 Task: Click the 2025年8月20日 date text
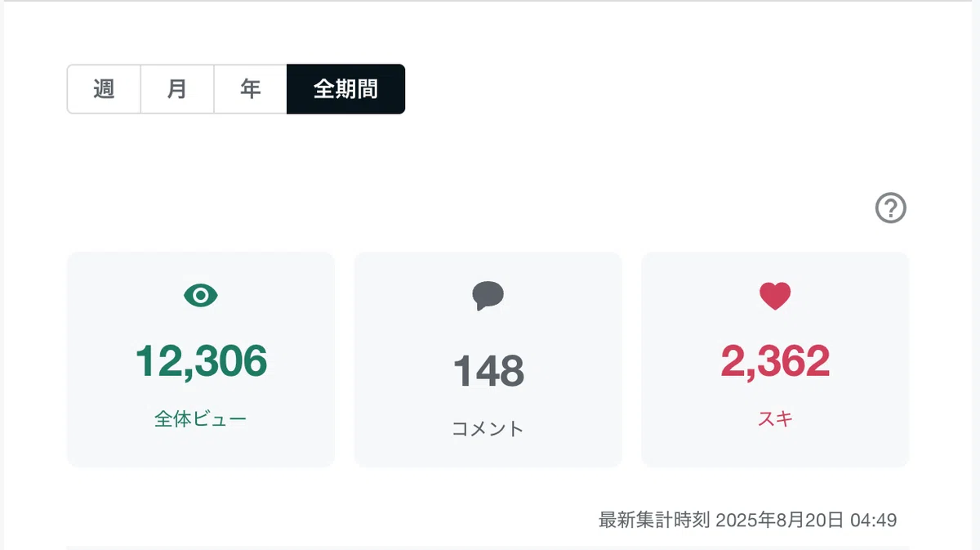(780, 520)
